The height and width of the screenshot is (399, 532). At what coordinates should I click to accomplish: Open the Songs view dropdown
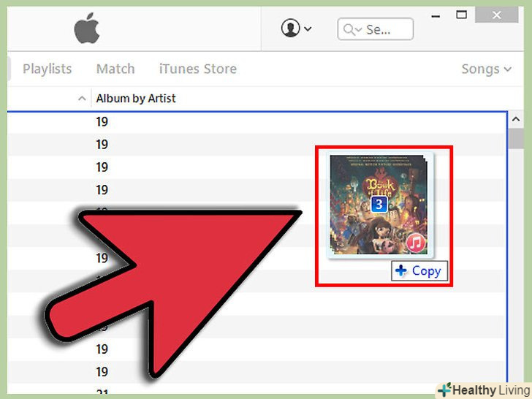[487, 69]
